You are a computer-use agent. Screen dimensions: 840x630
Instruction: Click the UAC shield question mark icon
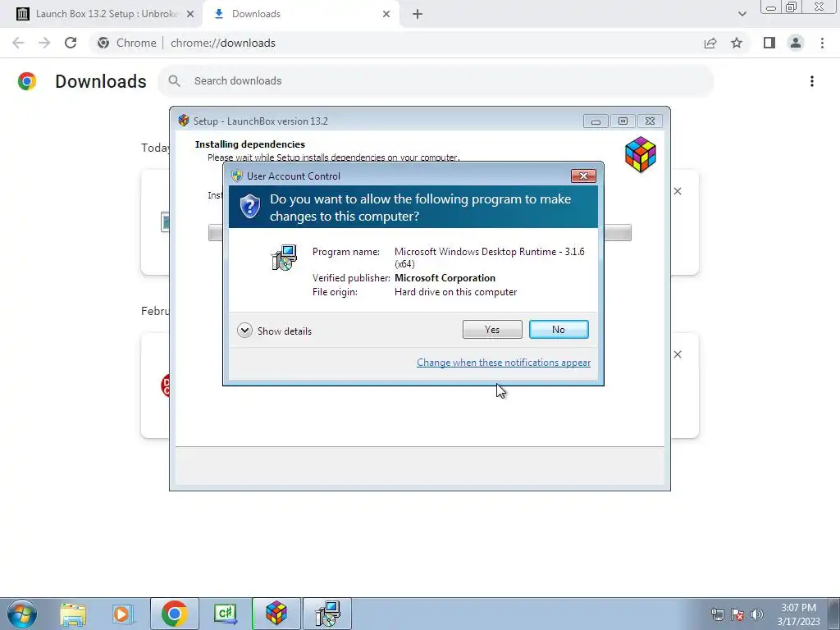click(249, 206)
